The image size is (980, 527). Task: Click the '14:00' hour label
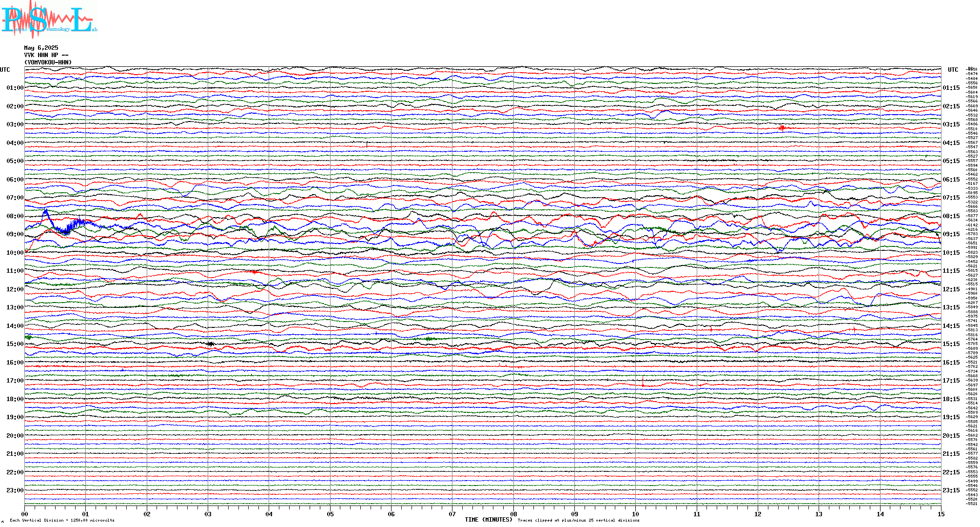[15, 326]
